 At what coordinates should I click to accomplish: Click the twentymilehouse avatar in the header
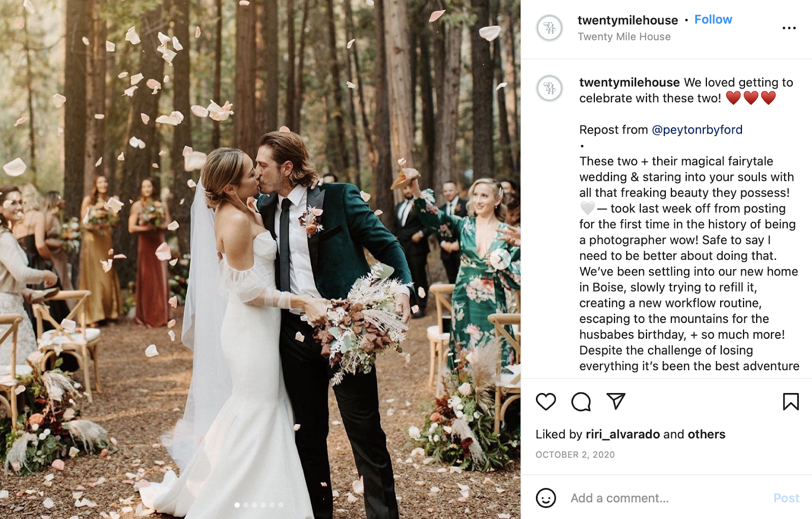click(x=550, y=28)
